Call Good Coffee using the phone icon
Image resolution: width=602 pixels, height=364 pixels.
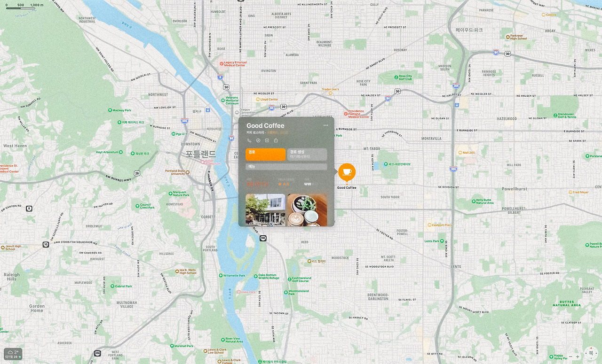249,140
